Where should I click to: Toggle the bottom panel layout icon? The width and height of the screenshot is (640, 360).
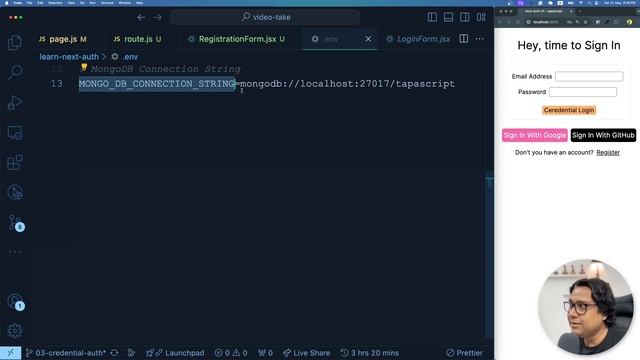tap(448, 17)
